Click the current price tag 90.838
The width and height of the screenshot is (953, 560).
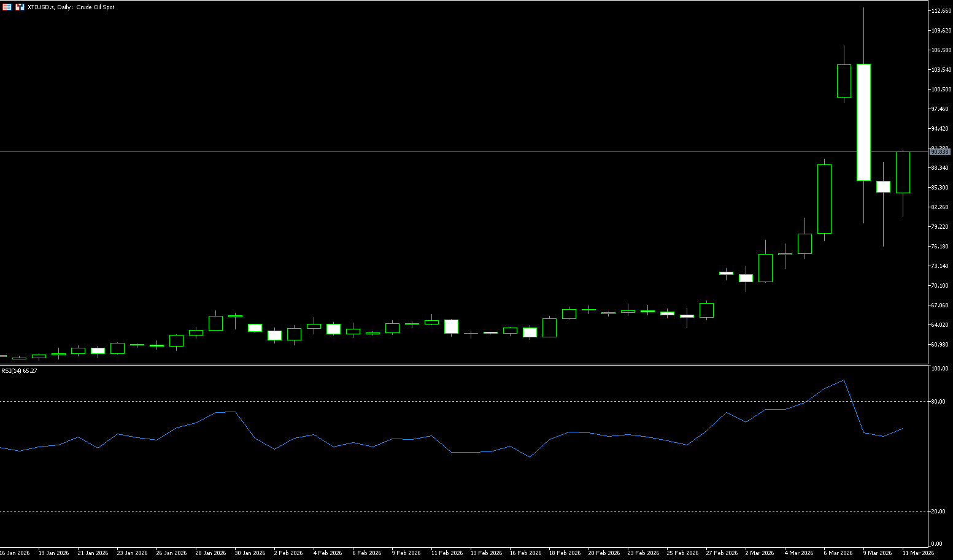[939, 152]
